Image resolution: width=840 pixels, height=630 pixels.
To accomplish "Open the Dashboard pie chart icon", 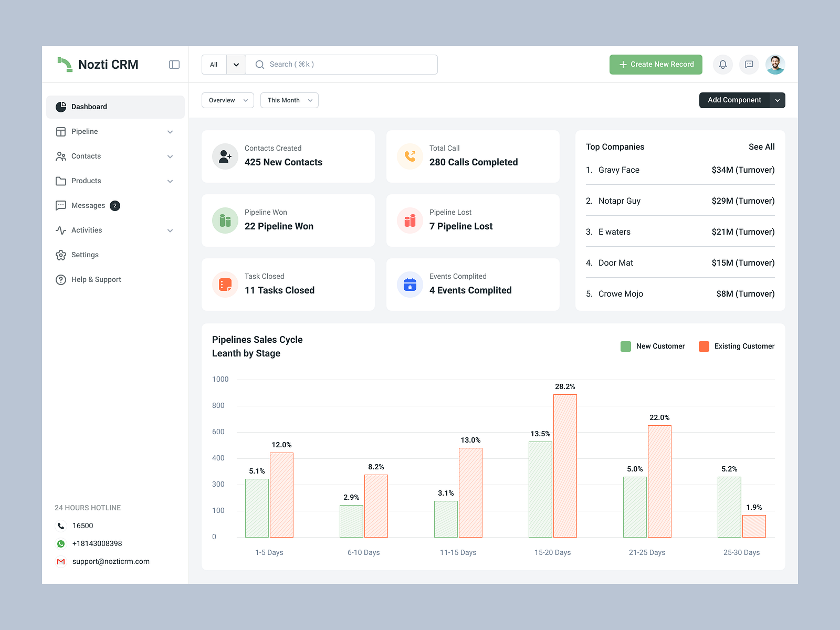I will pyautogui.click(x=61, y=107).
